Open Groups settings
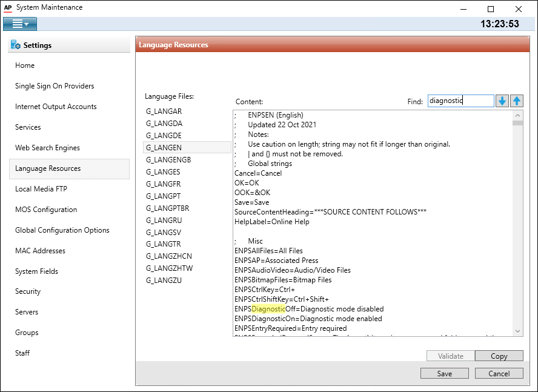538x392 pixels. tap(27, 333)
